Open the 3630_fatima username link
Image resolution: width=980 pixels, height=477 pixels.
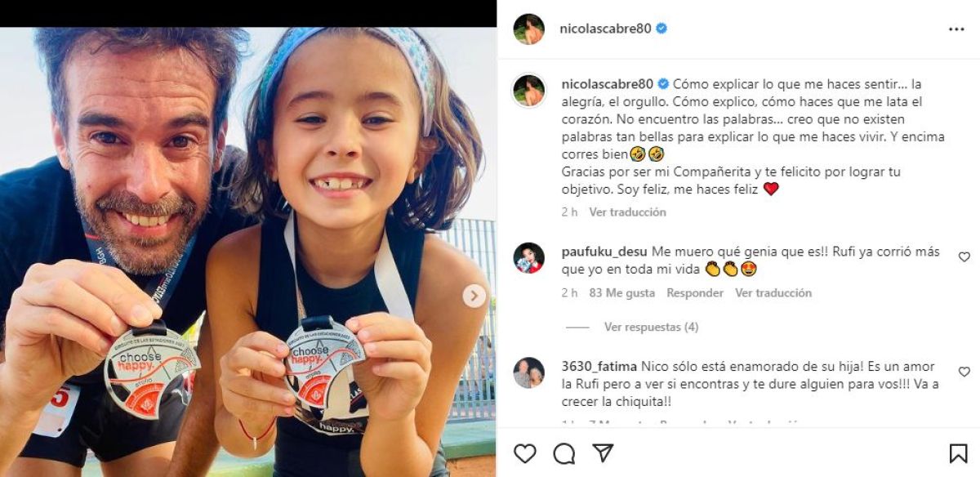coord(599,367)
